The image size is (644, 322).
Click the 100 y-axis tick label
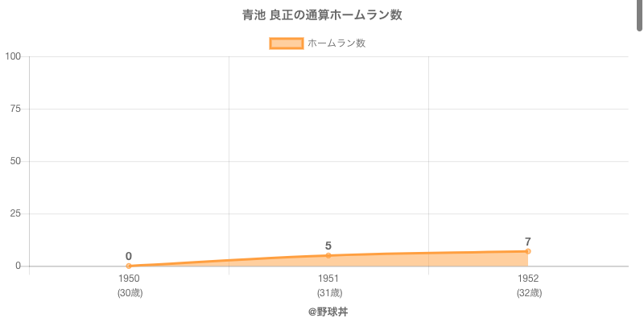[13, 56]
